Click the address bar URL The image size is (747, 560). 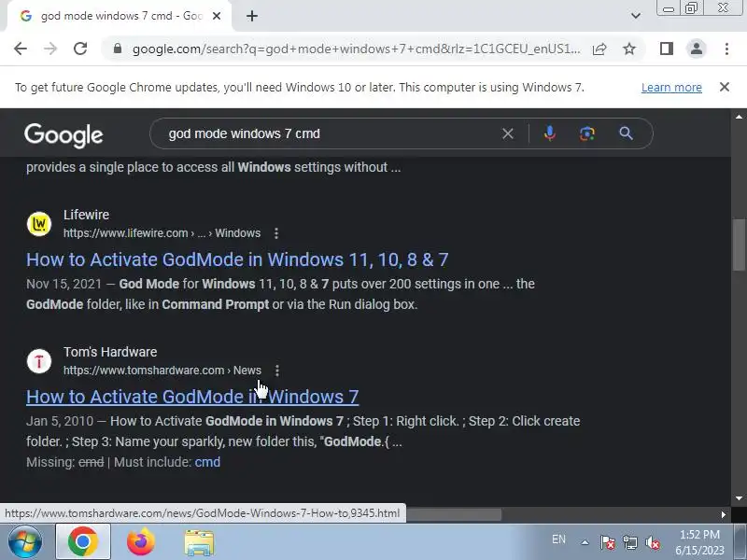[x=356, y=49]
